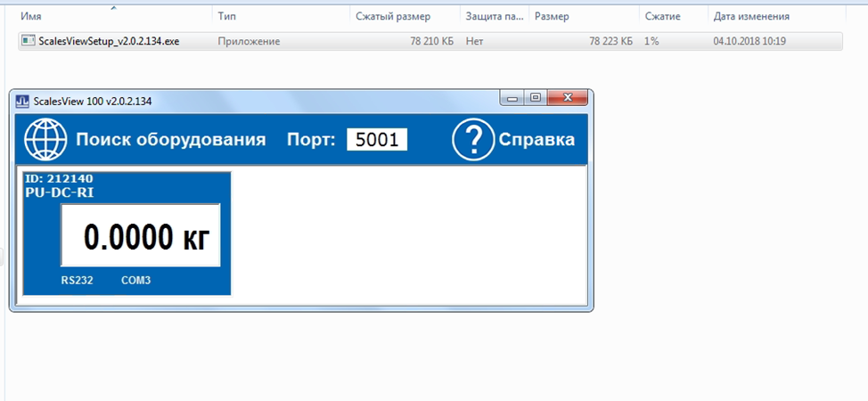Click the 78 210 КБ compressed size cell
The image size is (868, 401).
(x=432, y=41)
